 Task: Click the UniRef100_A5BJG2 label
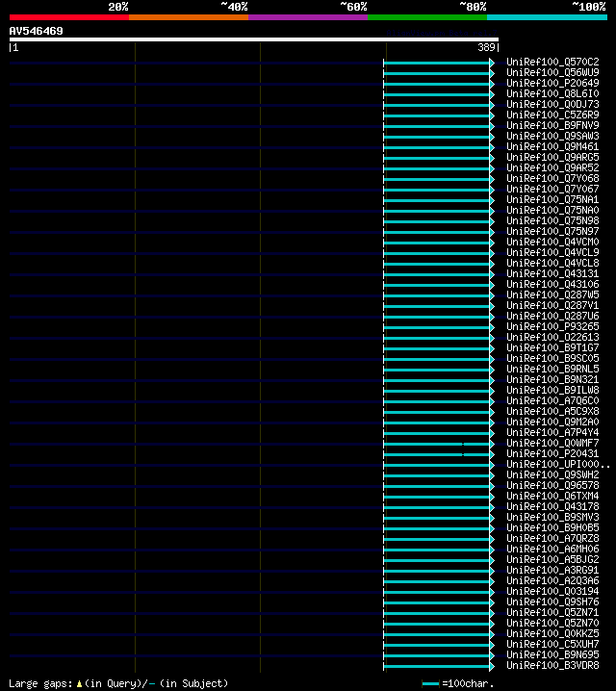(x=552, y=559)
